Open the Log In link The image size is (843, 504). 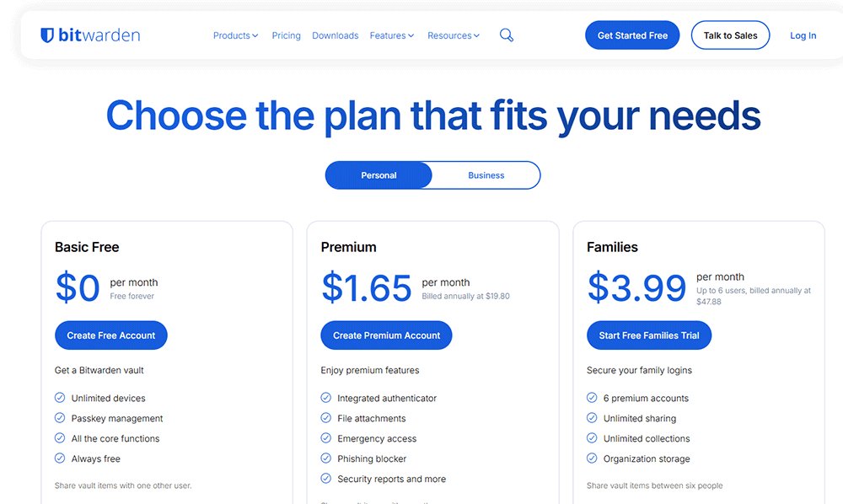(803, 35)
